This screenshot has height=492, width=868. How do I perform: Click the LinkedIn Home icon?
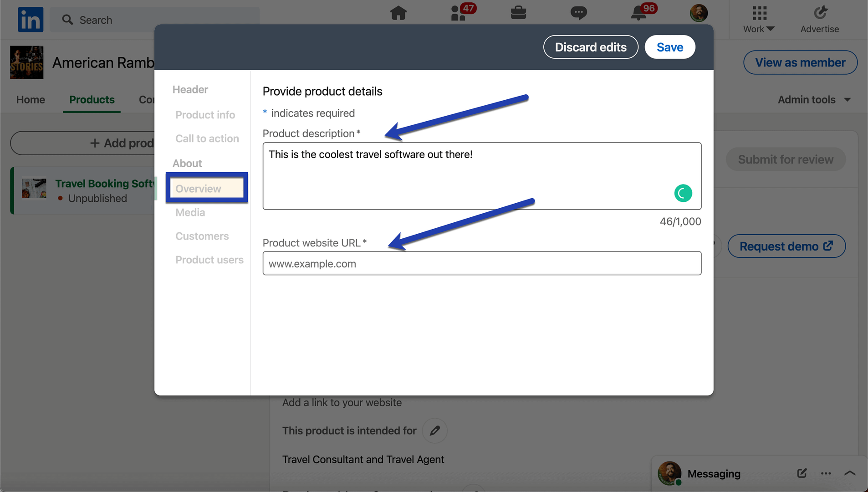(398, 14)
